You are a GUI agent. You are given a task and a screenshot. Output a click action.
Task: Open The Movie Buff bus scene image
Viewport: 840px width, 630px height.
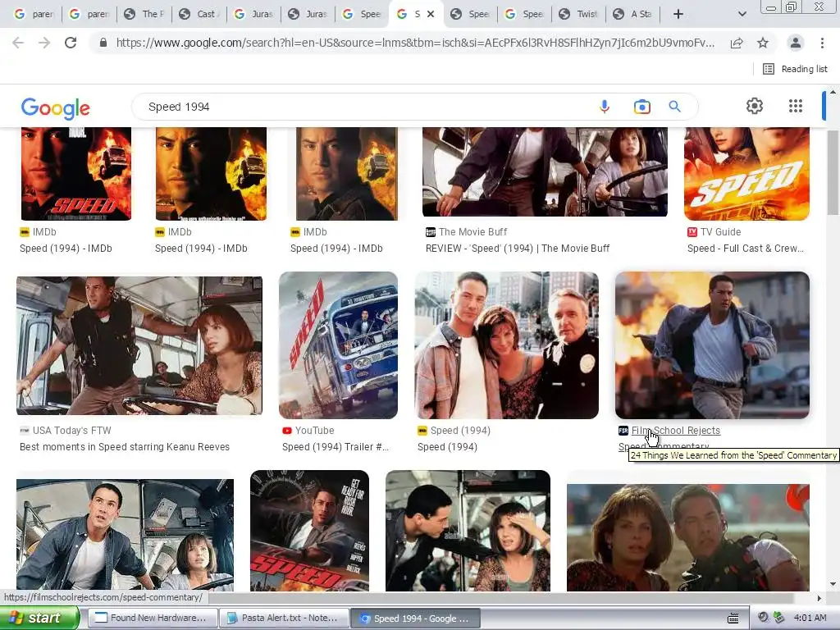545,172
